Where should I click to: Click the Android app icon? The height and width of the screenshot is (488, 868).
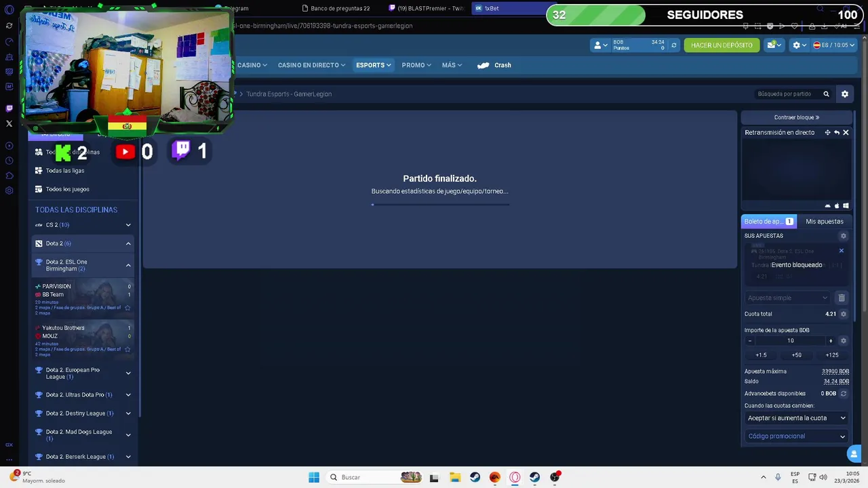coord(827,206)
